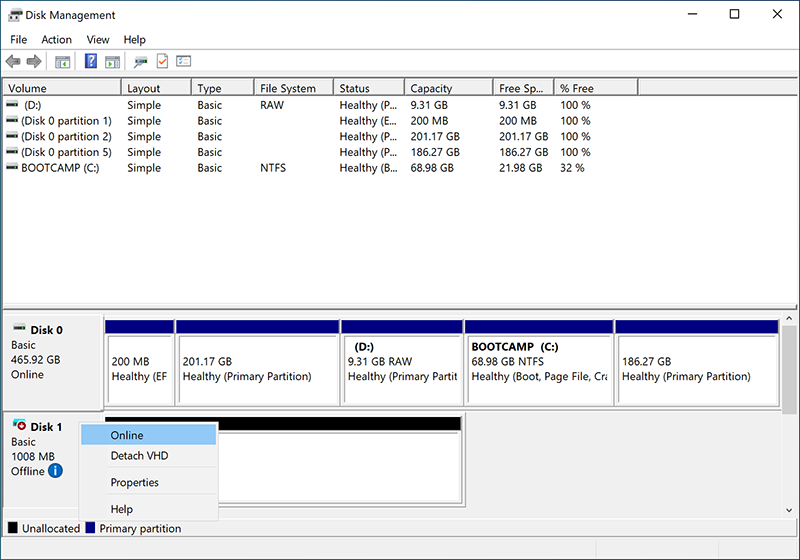Viewport: 800px width, 560px height.
Task: Click the black Unallocated legend swatch
Action: click(x=13, y=528)
